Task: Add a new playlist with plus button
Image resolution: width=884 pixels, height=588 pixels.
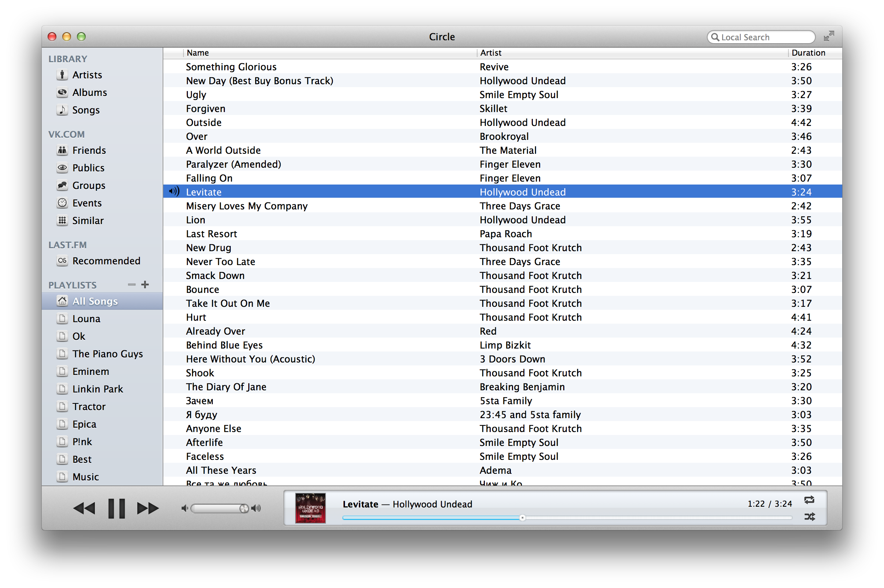Action: 145,285
